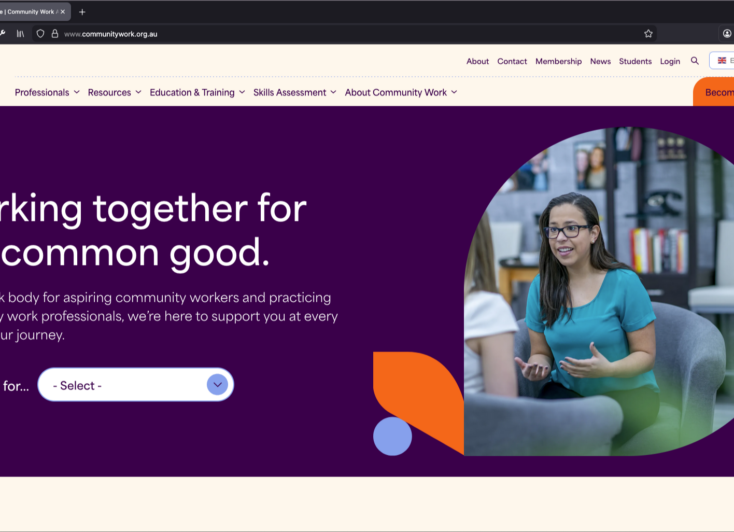Open the library bookshelf icon in toolbar

click(x=20, y=34)
